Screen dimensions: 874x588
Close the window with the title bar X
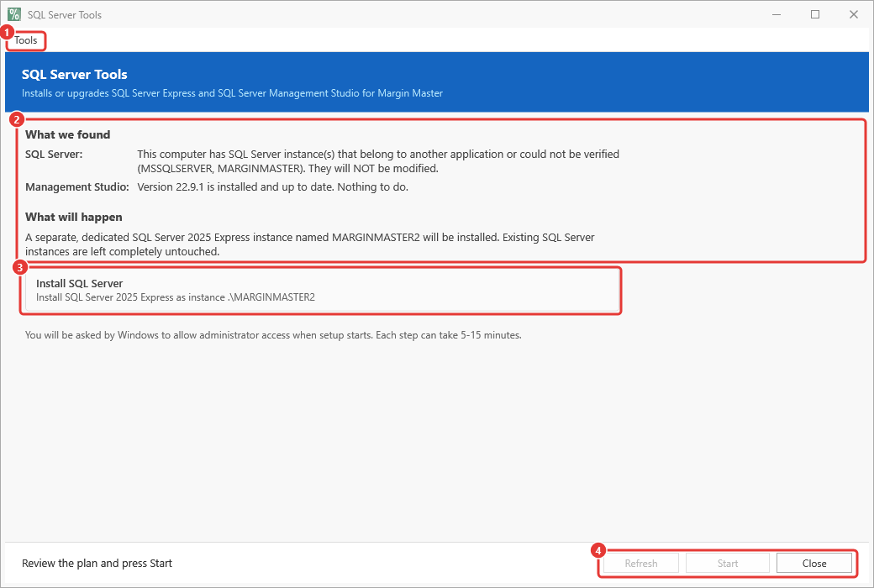tap(853, 14)
